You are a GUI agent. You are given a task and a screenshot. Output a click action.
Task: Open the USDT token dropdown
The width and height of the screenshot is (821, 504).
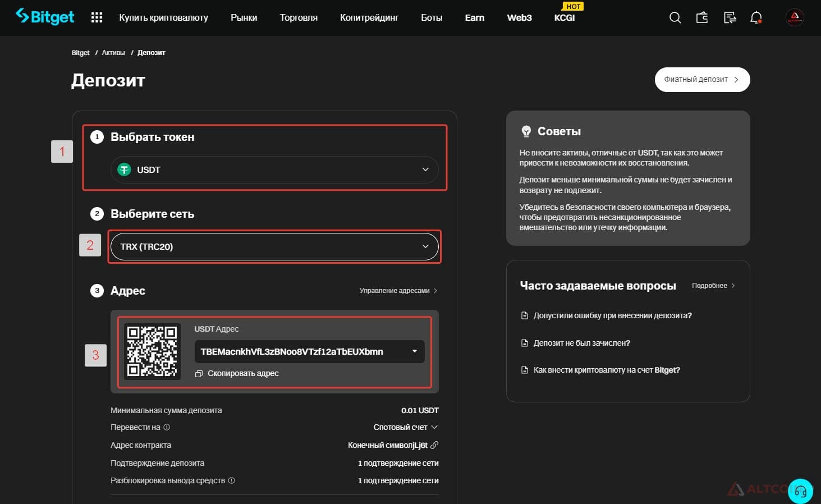point(274,169)
